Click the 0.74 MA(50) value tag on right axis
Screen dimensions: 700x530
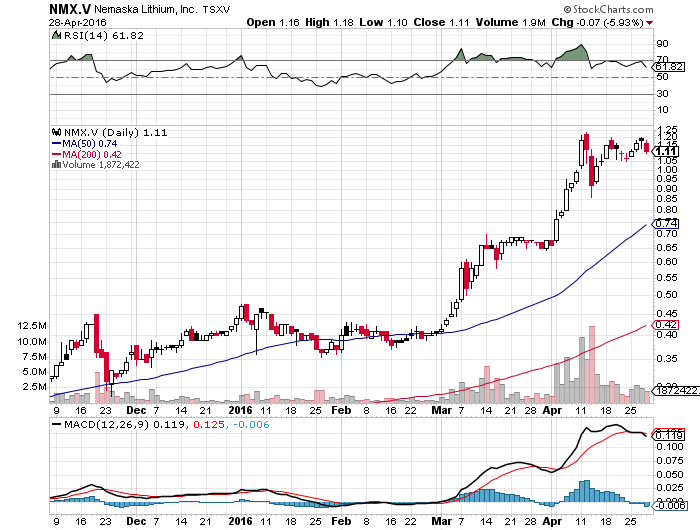pyautogui.click(x=664, y=223)
